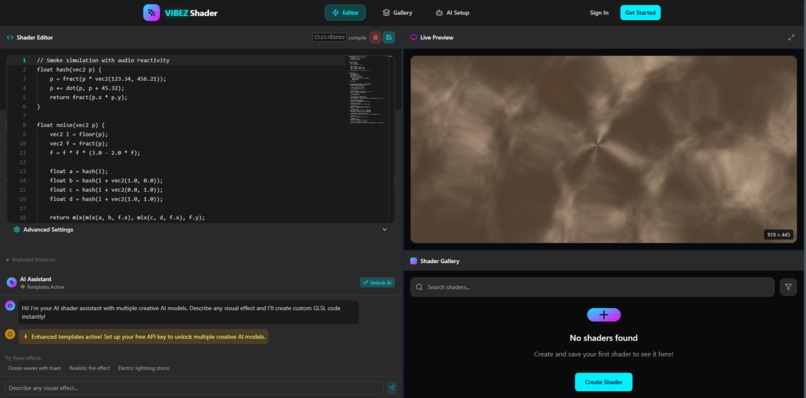Click the send message arrow icon
806x398 pixels.
click(x=392, y=388)
